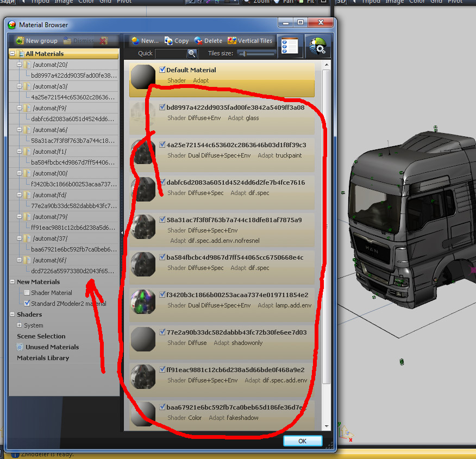This screenshot has width=476, height=459.
Task: Uncheck the Default Material checkbox
Action: (162, 70)
